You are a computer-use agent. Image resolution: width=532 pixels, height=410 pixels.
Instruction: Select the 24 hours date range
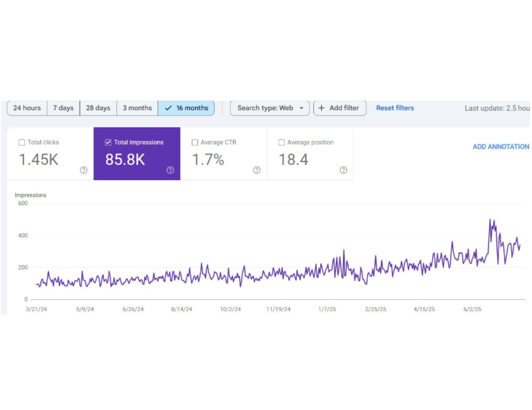[27, 108]
